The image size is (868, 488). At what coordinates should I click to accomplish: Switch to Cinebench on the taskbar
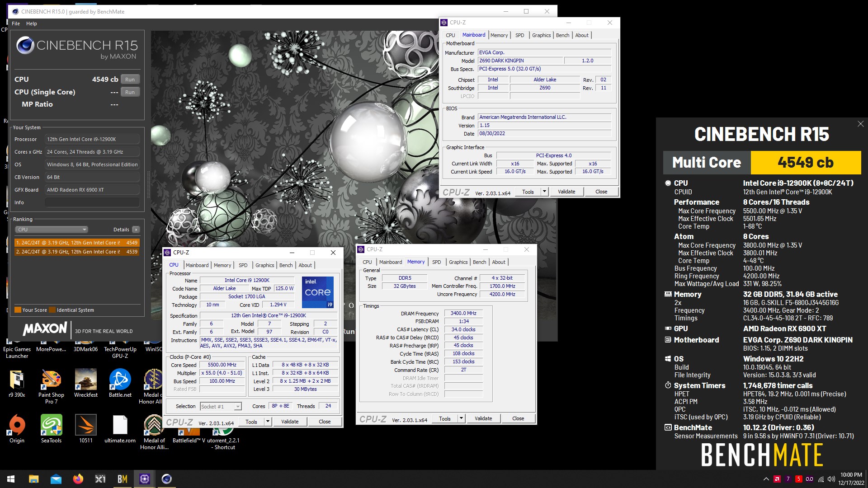167,479
